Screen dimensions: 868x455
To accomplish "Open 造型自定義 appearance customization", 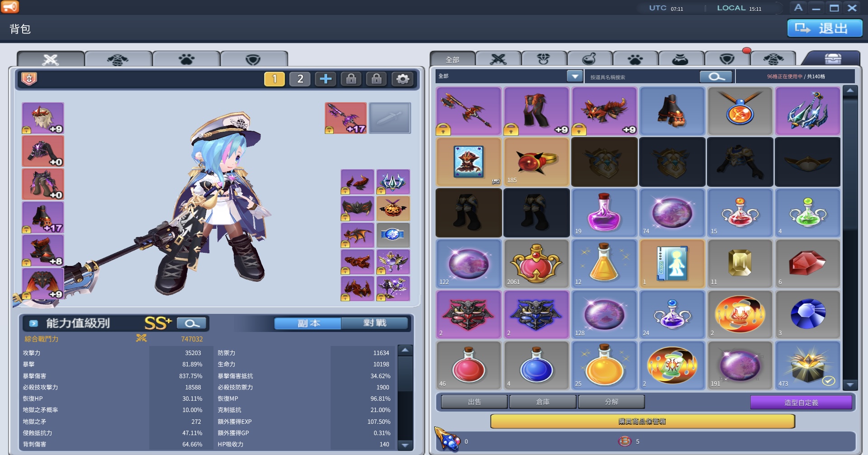I will click(801, 402).
